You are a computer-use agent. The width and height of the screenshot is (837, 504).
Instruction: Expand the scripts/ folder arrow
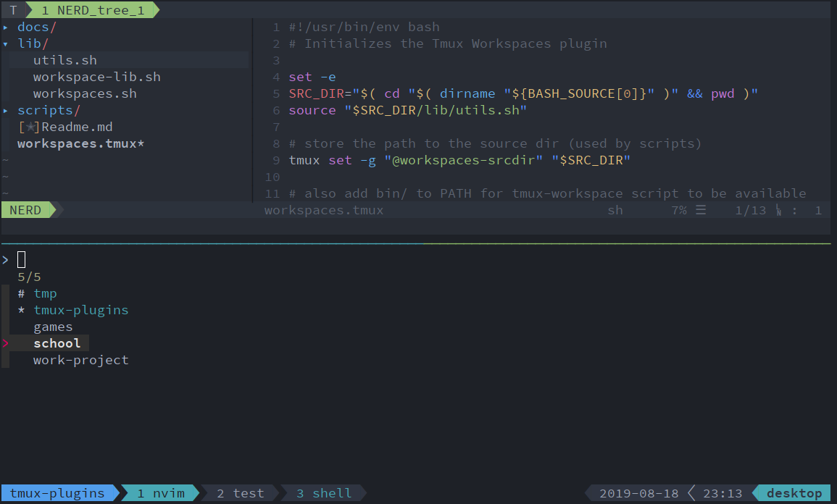6,111
